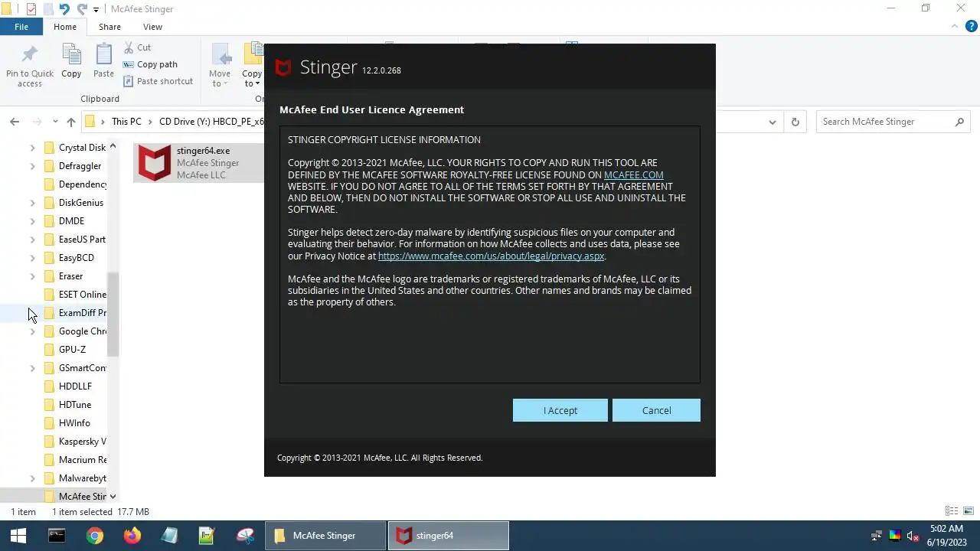Screen dimensions: 980x551
Task: Switch to McAfee Stinger Explorer taskbar button
Action: point(325,536)
